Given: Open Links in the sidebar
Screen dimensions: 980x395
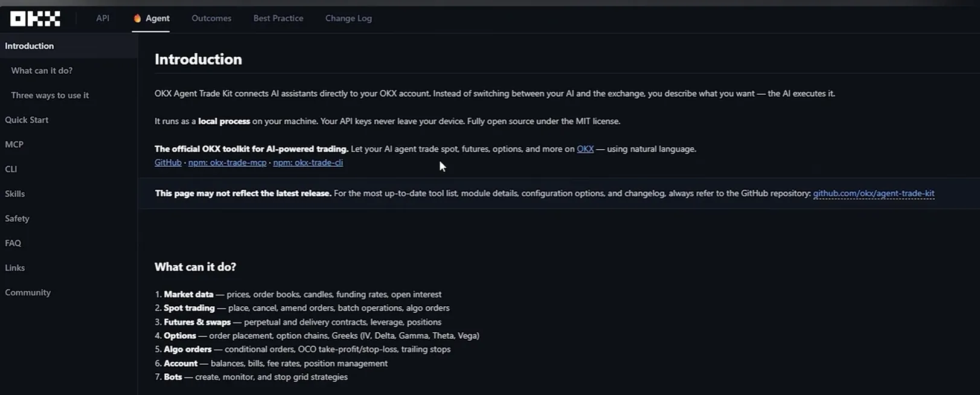Looking at the screenshot, I should pos(15,268).
